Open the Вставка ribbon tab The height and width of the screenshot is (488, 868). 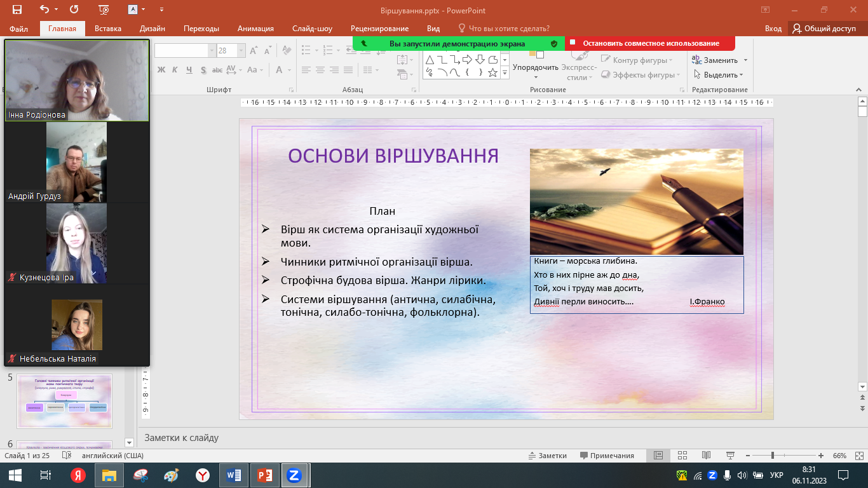coord(107,29)
